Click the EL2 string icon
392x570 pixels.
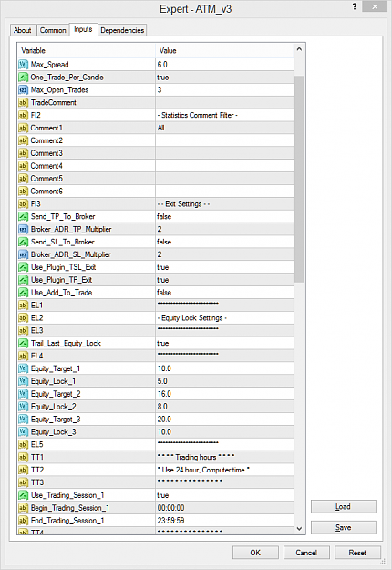(x=24, y=318)
